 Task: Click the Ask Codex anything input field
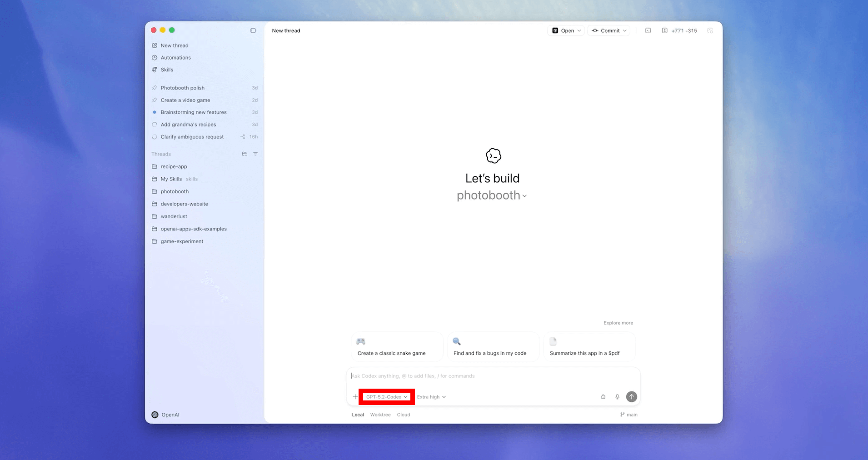(493, 376)
